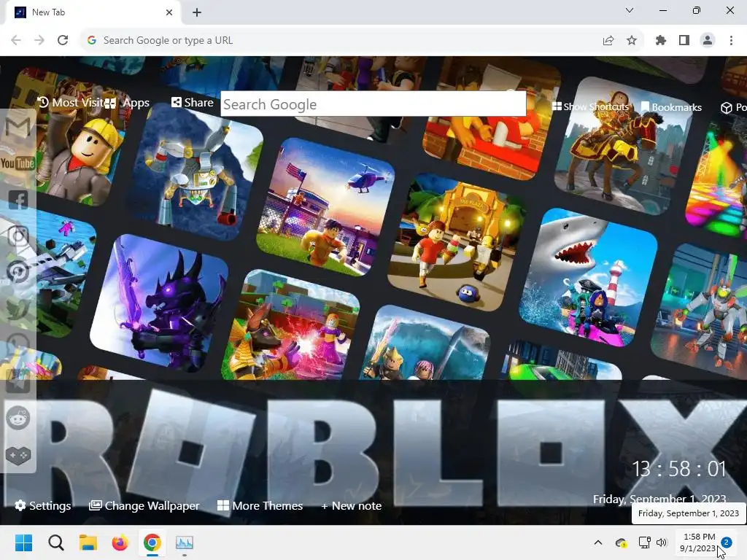Viewport: 747px width, 560px height.
Task: Open the Apps shortcut
Action: tap(127, 103)
